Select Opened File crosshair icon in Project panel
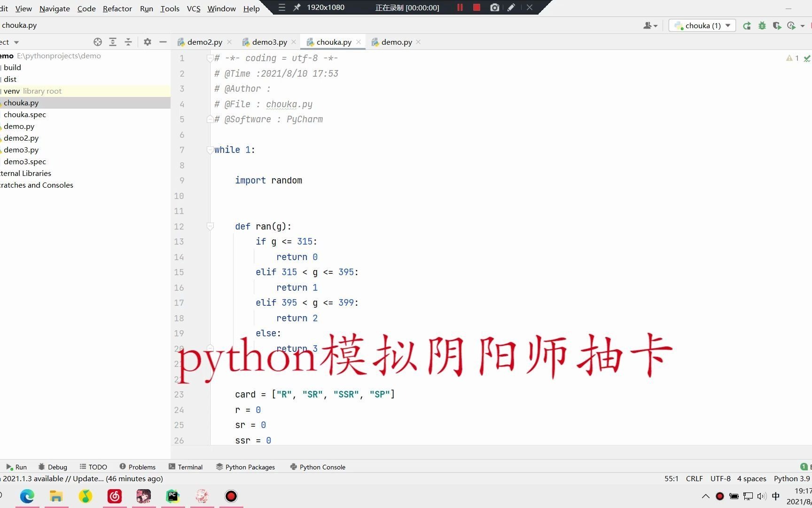This screenshot has width=812, height=508. click(98, 42)
